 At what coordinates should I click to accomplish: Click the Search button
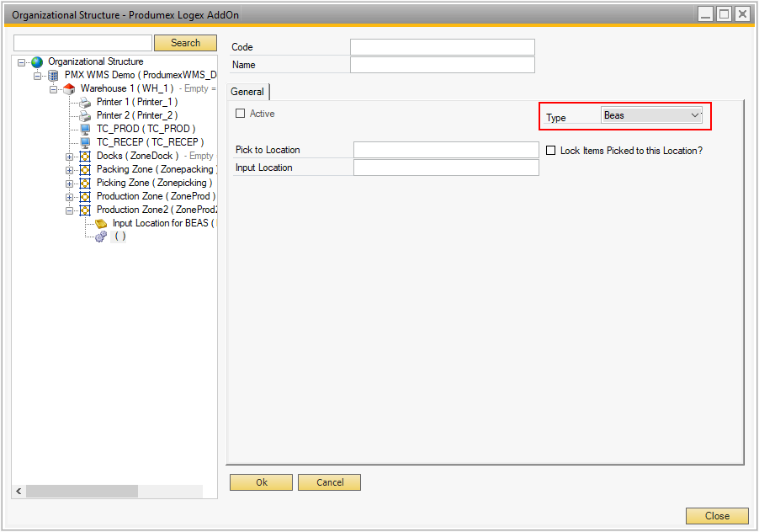[185, 43]
